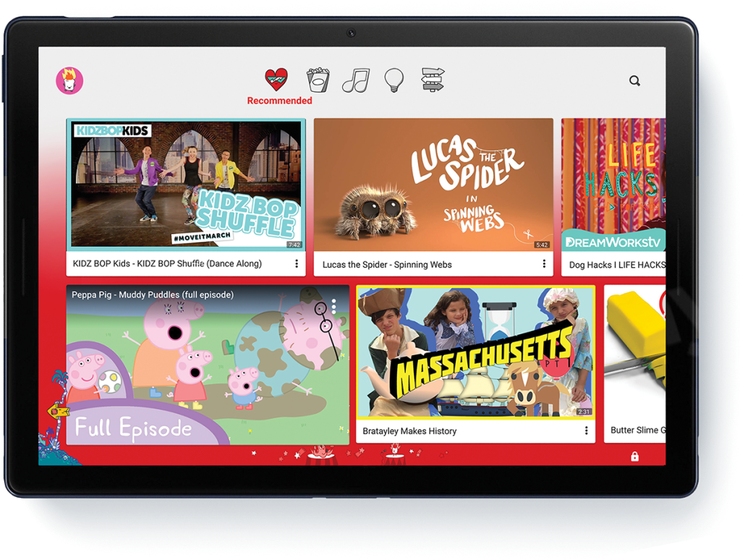Open the Explore signpost category
This screenshot has width=740, height=560.
(433, 80)
